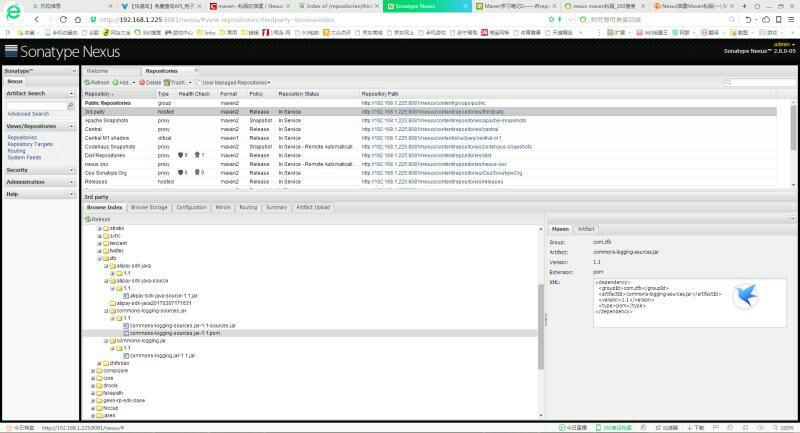Screen dimensions: 800x433
Task: Collapse the alipay-sdk-java-source folder
Action: pos(107,280)
